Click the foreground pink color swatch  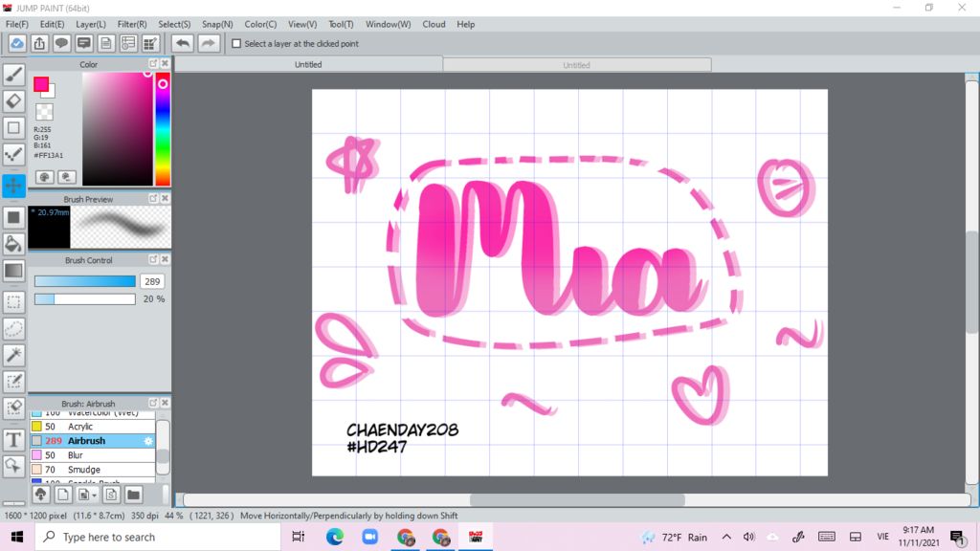pos(41,84)
